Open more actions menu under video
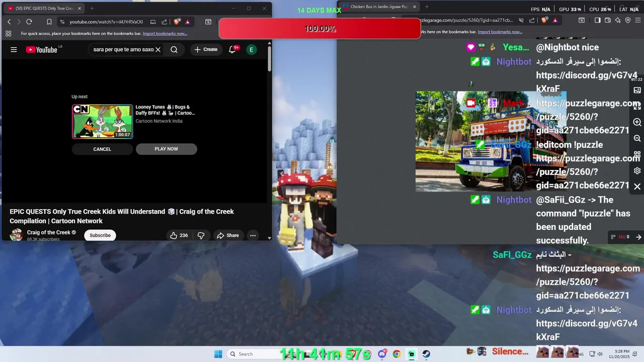This screenshot has height=362, width=644. click(253, 235)
